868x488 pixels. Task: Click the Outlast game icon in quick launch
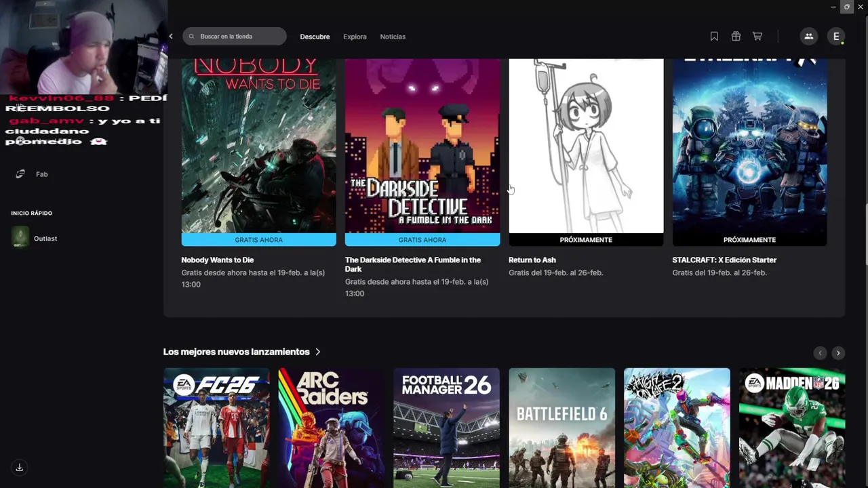20,238
